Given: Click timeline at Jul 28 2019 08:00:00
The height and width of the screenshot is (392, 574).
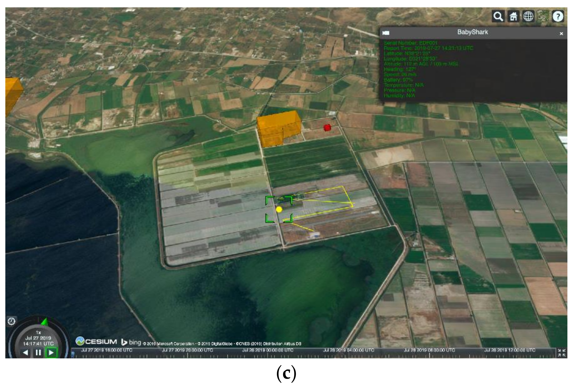Looking at the screenshot, I should point(429,355).
